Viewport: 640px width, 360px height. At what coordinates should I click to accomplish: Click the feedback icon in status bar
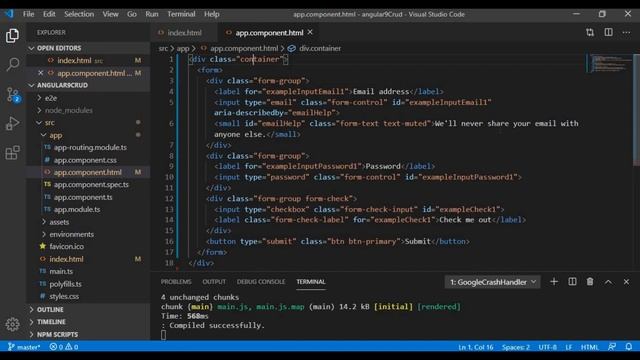611,347
